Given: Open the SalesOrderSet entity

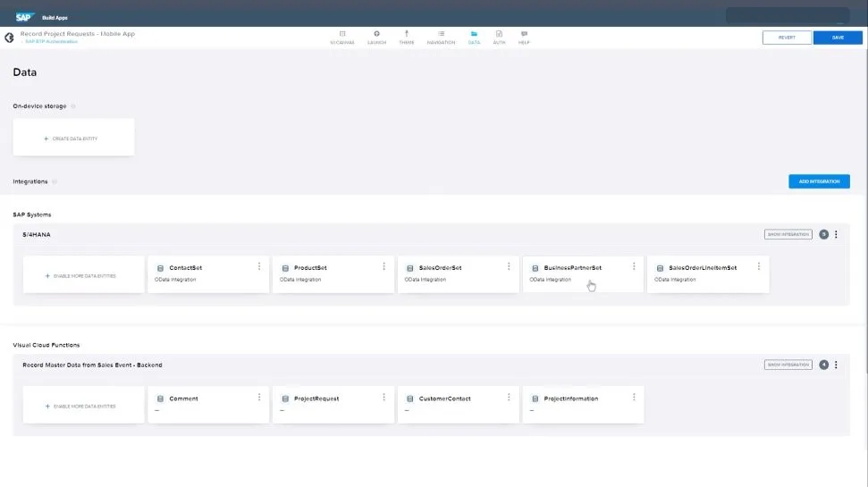Looking at the screenshot, I should (x=459, y=274).
